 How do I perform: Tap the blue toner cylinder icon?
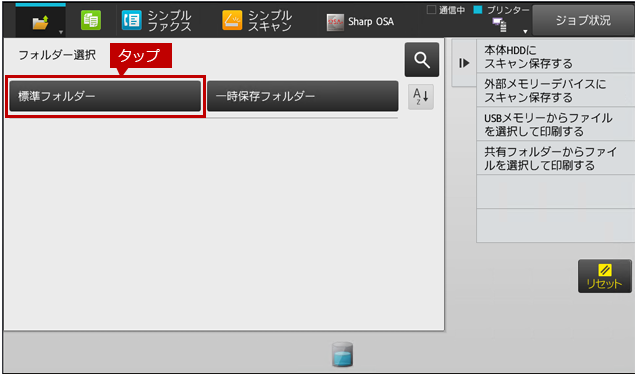click(342, 355)
